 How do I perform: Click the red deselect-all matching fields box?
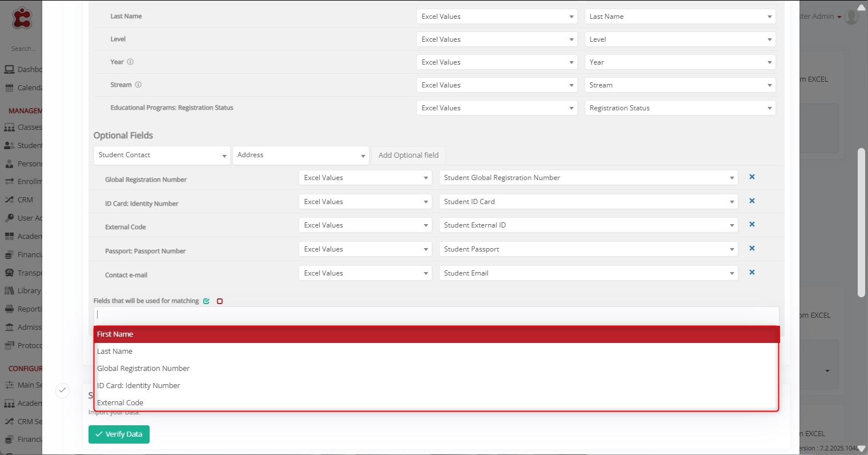click(220, 301)
